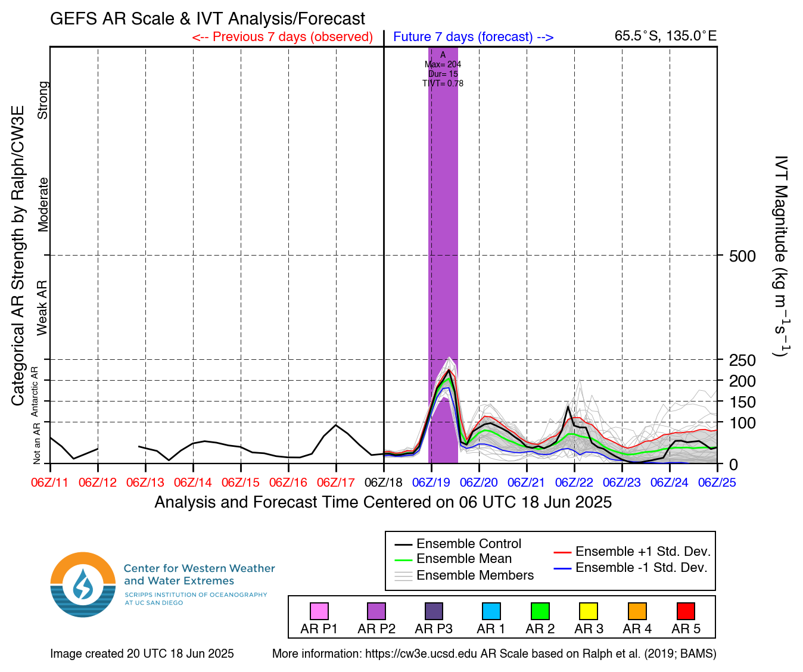803x672 pixels.
Task: Click the 06Z/14 x-axis tick label
Action: click(193, 483)
